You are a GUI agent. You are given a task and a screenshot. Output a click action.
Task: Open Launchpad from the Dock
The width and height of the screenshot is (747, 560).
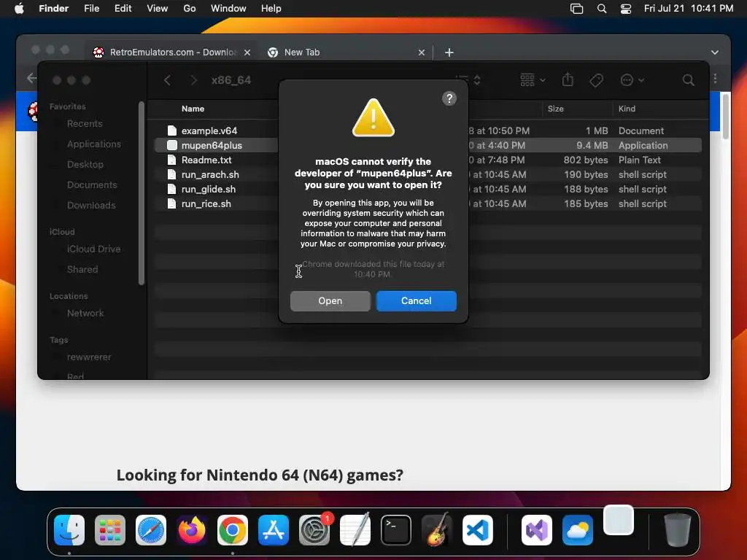[x=110, y=530]
